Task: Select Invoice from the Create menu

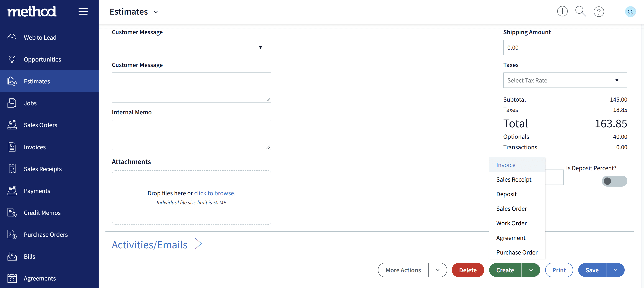Action: point(517,165)
